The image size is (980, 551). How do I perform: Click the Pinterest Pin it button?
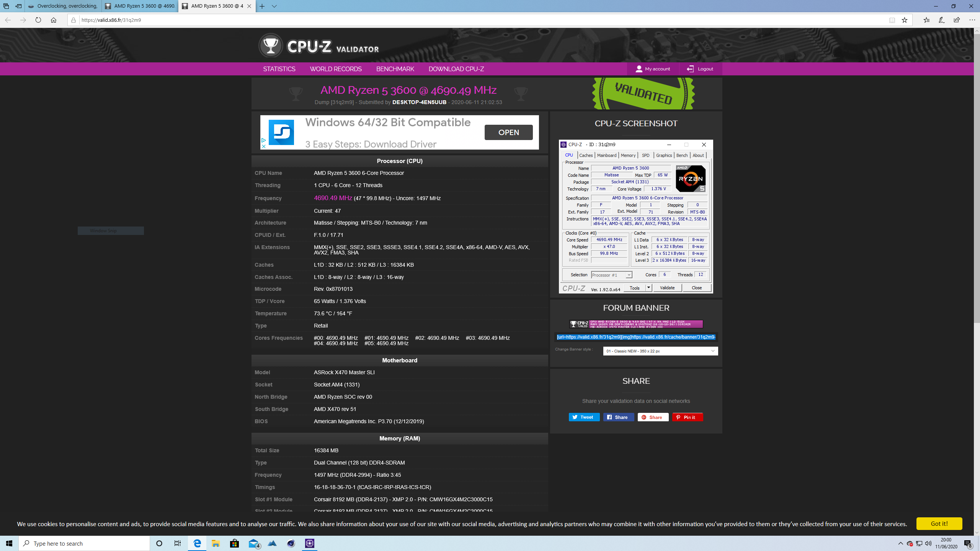click(688, 417)
